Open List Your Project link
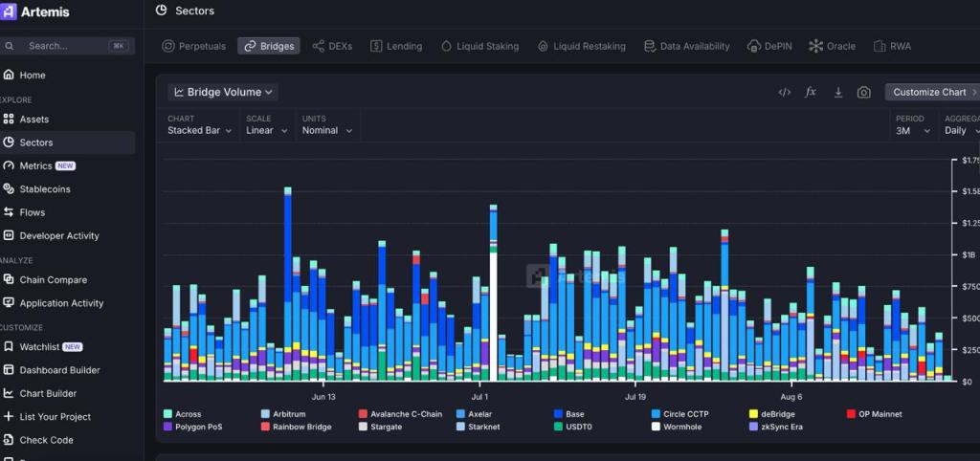This screenshot has height=461, width=980. 55,417
